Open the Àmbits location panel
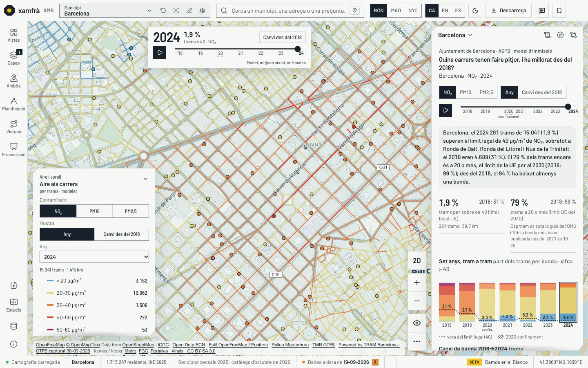Viewport: 588px width, 368px height. (13, 81)
